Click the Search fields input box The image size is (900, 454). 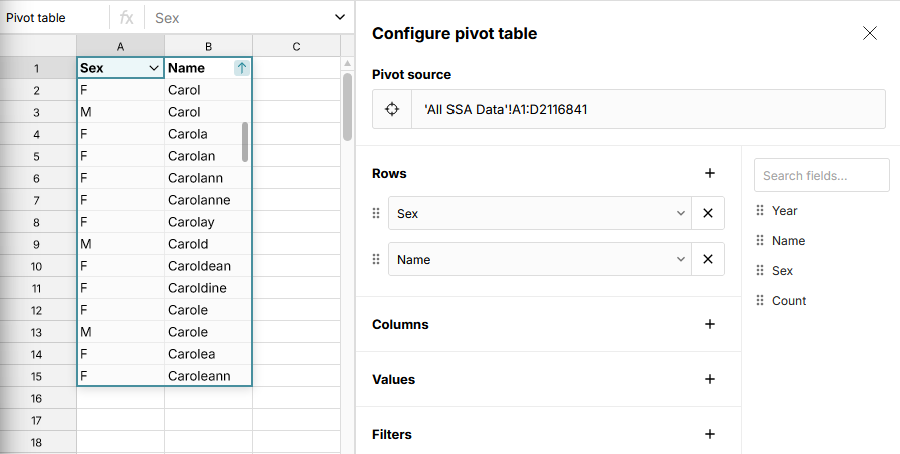pyautogui.click(x=821, y=175)
